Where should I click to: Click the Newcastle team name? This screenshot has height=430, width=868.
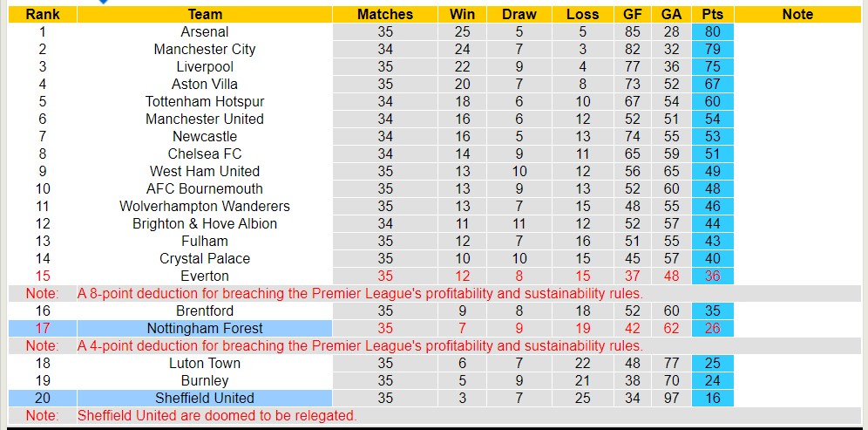(x=205, y=136)
